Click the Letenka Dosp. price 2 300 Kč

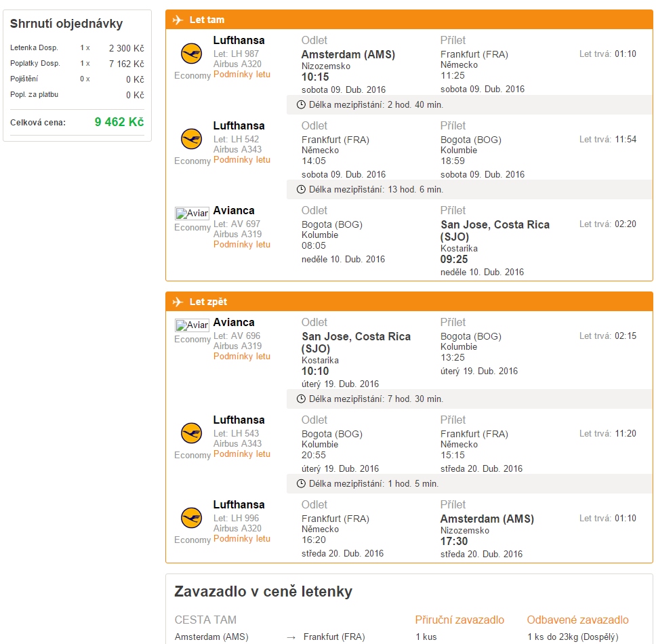tap(126, 49)
